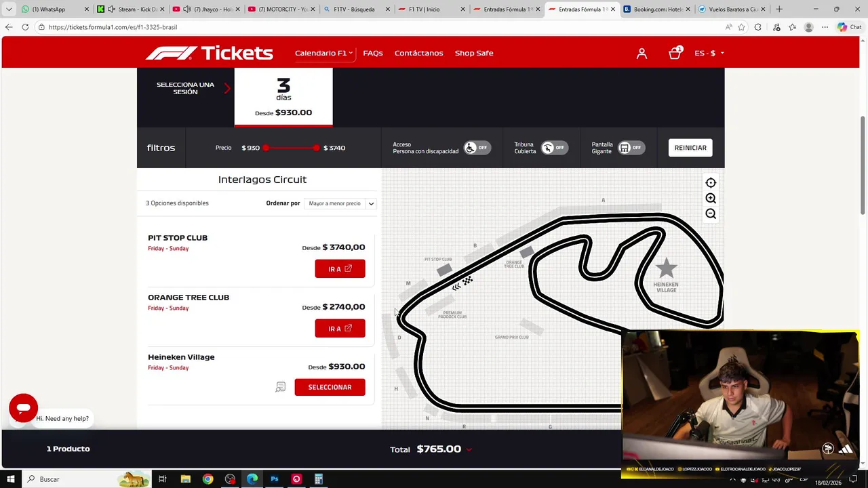Click PIT STOP CLUB title
Image resolution: width=868 pixels, height=488 pixels.
[178, 238]
